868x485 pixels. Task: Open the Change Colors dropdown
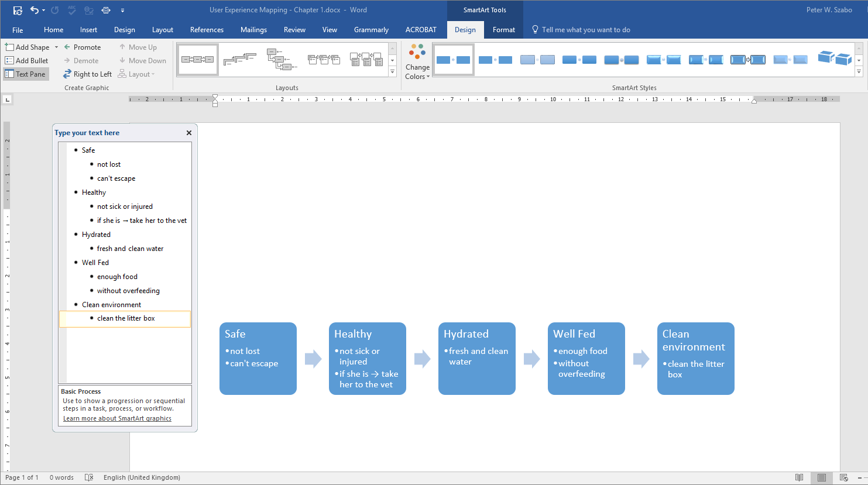coord(417,62)
